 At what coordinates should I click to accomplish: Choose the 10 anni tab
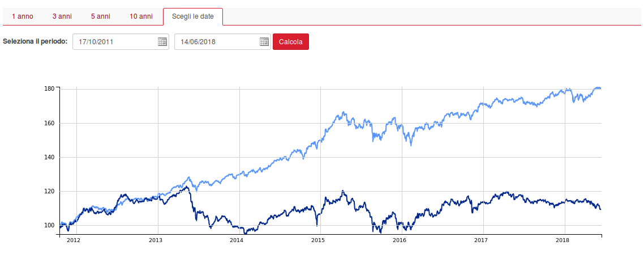click(x=141, y=16)
